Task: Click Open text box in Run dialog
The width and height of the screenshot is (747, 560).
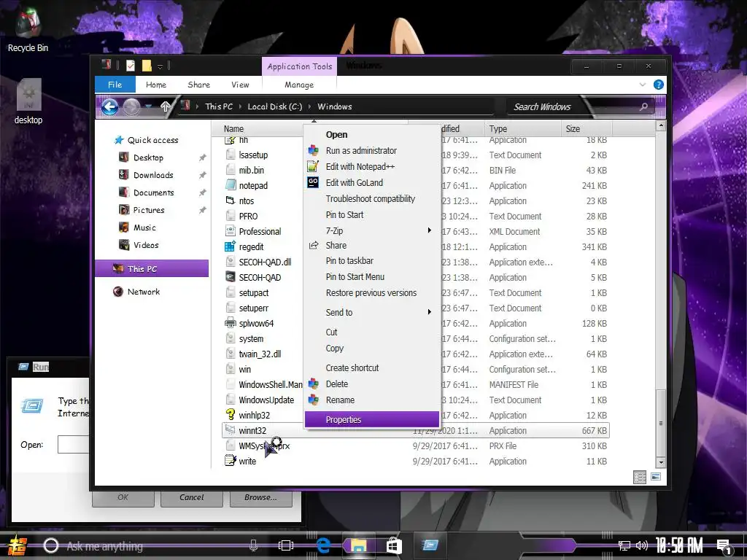Action: (x=74, y=444)
